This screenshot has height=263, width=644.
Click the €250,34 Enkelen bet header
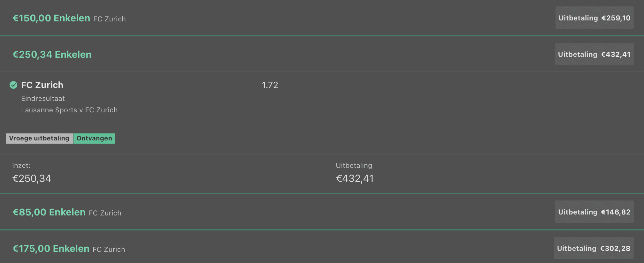(52, 54)
